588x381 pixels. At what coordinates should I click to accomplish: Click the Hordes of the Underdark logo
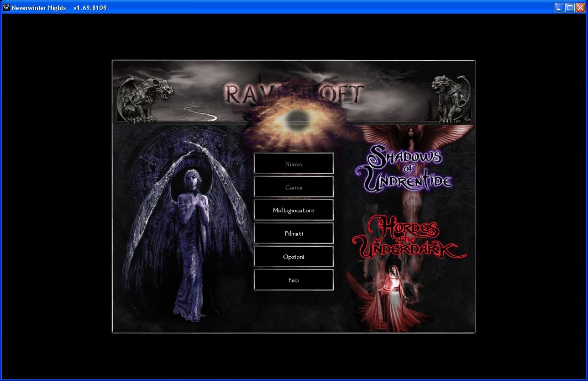click(x=408, y=238)
